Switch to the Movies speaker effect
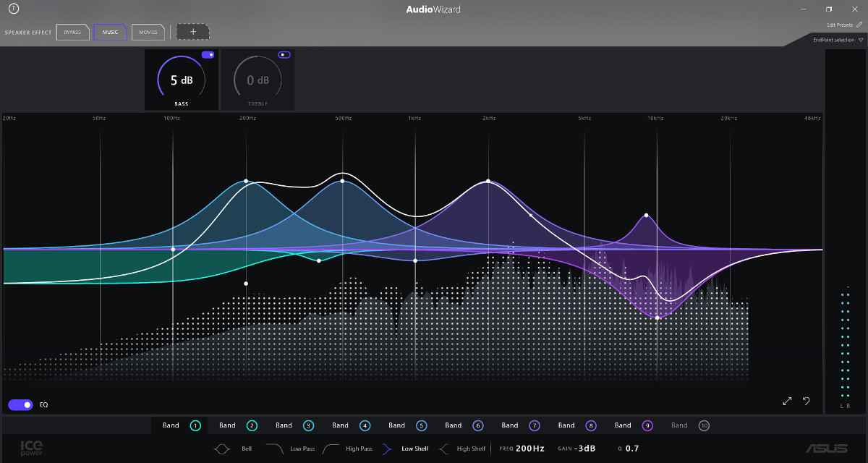 pos(148,32)
